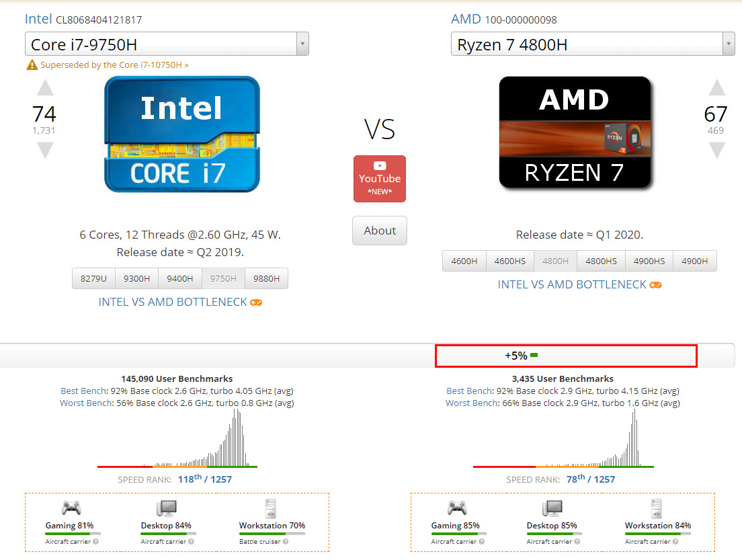Click the AMD Workstation 84% progress bar

(658, 534)
